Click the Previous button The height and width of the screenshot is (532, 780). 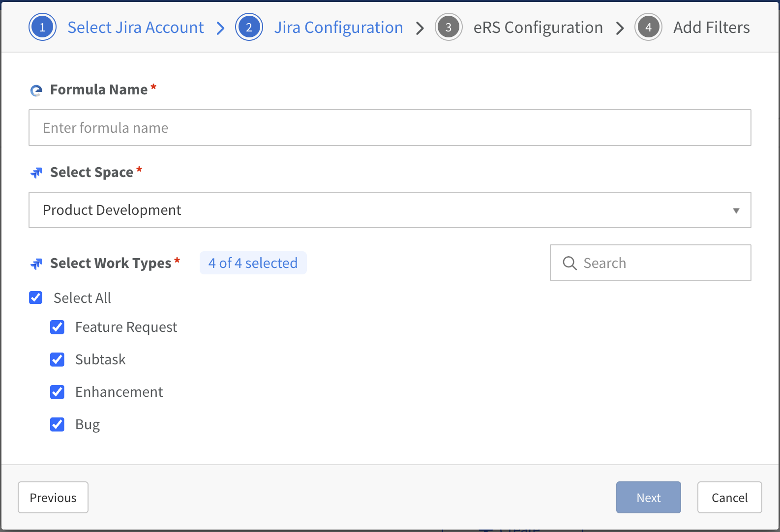(53, 498)
